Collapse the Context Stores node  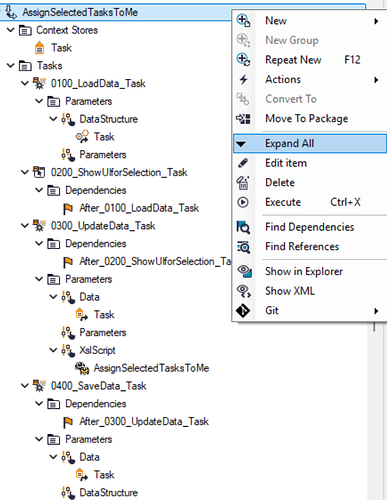click(x=11, y=30)
